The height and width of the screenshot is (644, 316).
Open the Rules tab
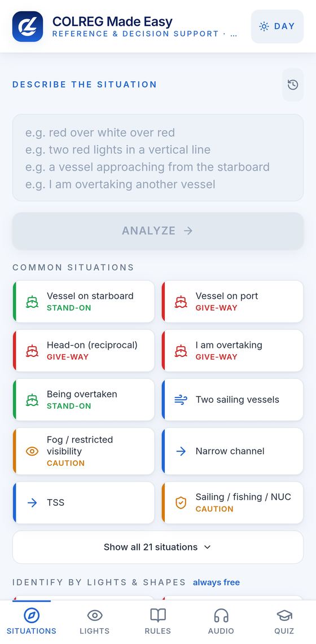(x=158, y=621)
